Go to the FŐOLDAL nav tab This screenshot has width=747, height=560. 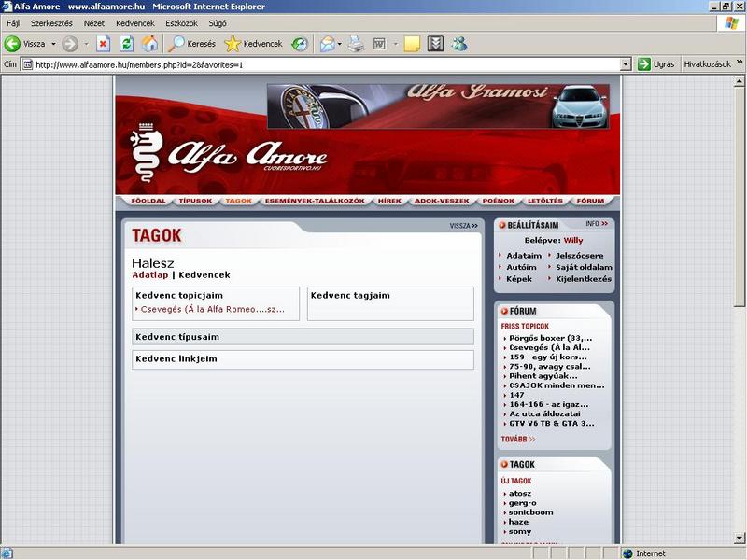click(x=148, y=201)
